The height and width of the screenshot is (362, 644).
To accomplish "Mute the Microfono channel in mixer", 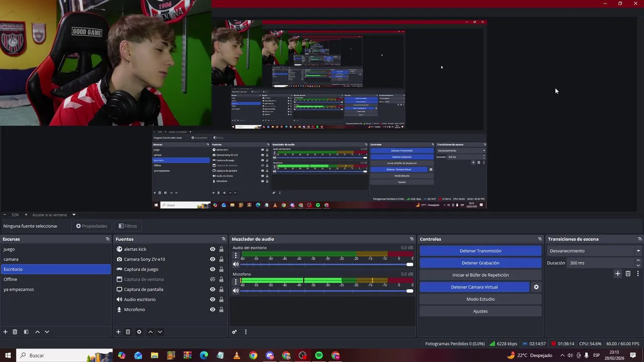I will tap(235, 291).
